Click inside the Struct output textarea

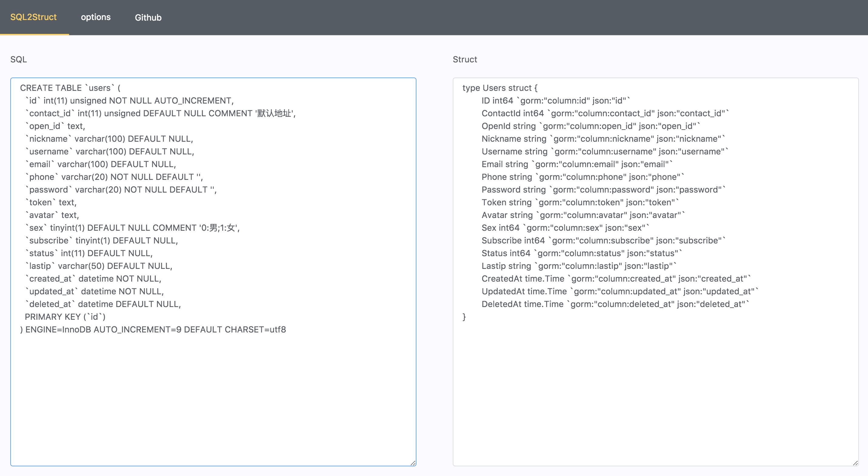pos(656,272)
